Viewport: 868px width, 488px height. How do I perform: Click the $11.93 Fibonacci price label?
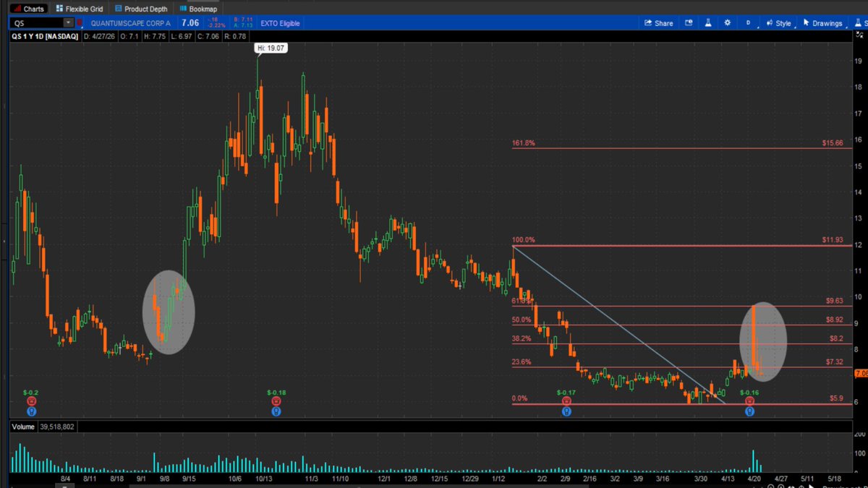click(x=833, y=239)
